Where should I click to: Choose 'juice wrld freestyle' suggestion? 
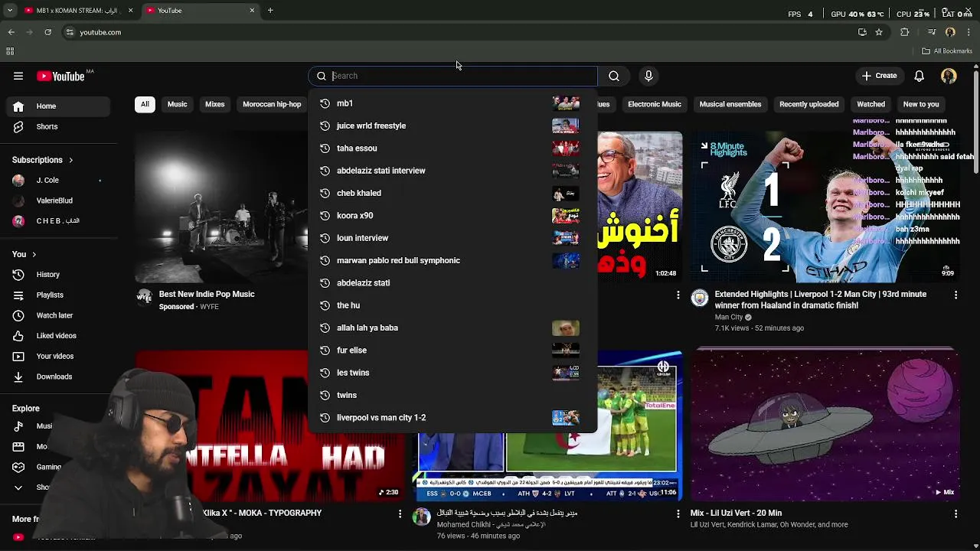tap(452, 126)
